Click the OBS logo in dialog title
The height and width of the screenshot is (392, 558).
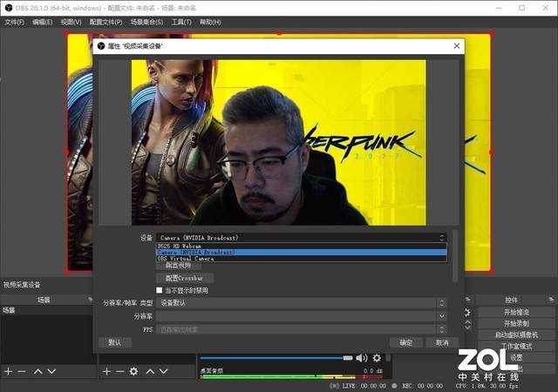click(101, 46)
